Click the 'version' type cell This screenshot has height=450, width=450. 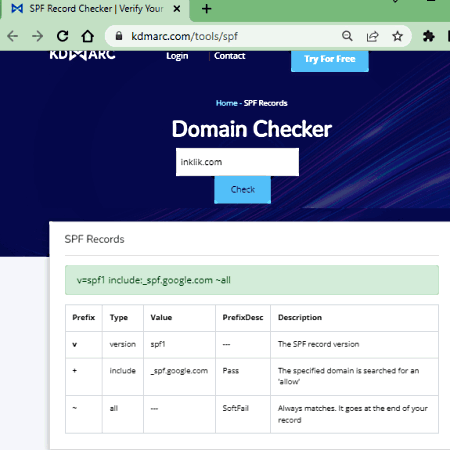coord(123,344)
